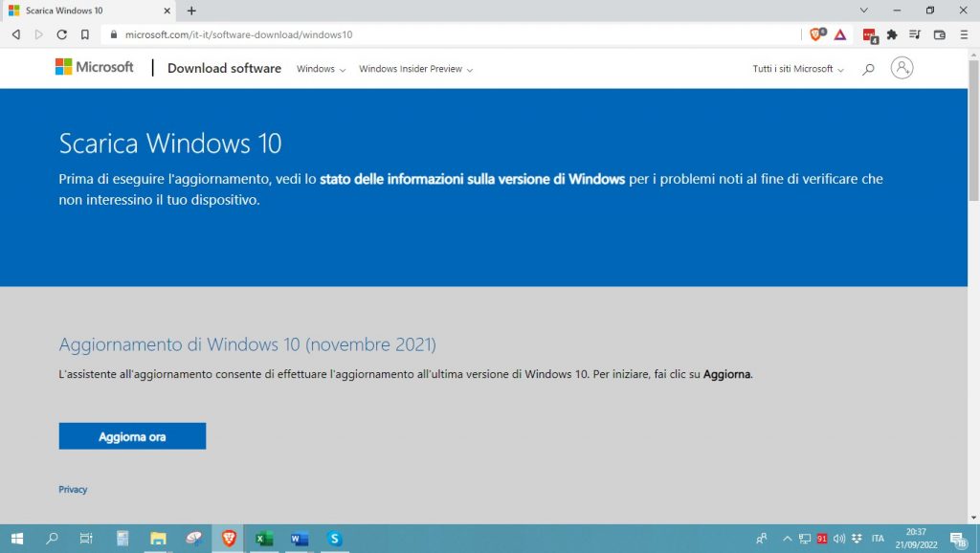980x553 pixels.
Task: Open the Microsoft account sign-in avatar
Action: [x=902, y=68]
